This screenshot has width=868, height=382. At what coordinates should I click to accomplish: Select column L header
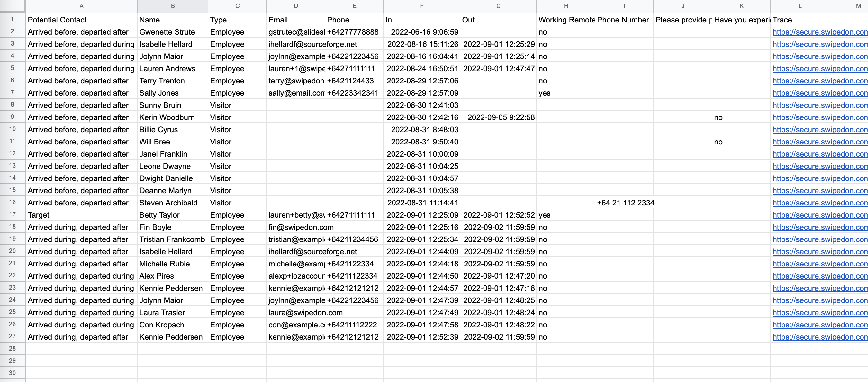point(800,6)
